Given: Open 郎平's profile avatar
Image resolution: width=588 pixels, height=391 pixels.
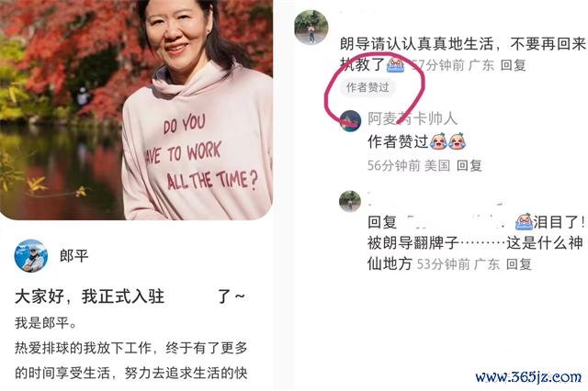Looking at the screenshot, I should [x=30, y=255].
